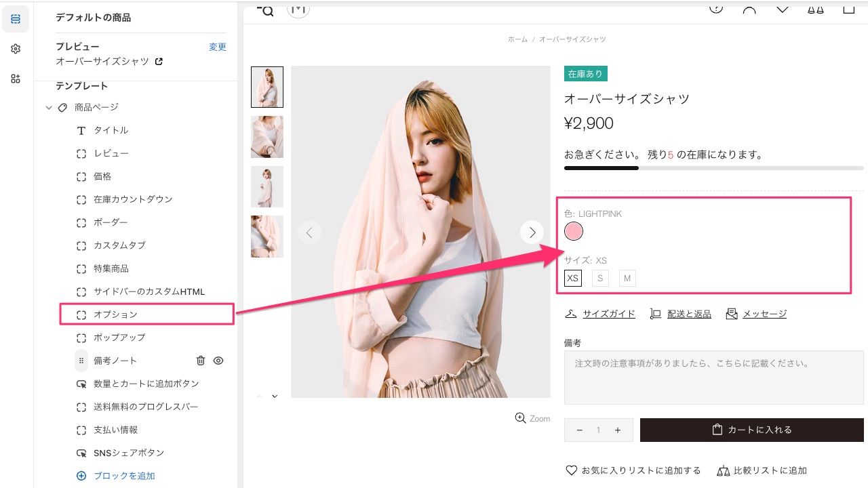868x488 pixels.
Task: Select the third product thumbnail
Action: 267,186
